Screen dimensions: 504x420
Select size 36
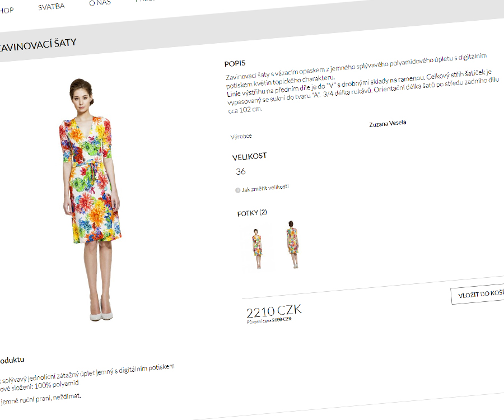point(241,171)
